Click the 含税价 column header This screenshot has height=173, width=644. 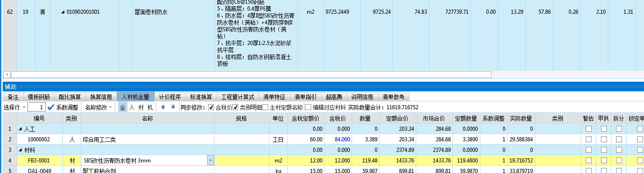point(338,118)
